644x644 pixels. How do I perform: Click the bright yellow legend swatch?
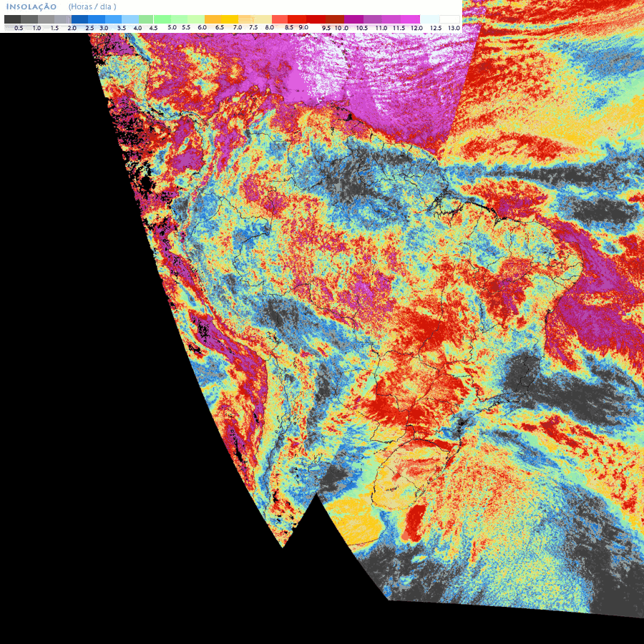click(x=230, y=19)
